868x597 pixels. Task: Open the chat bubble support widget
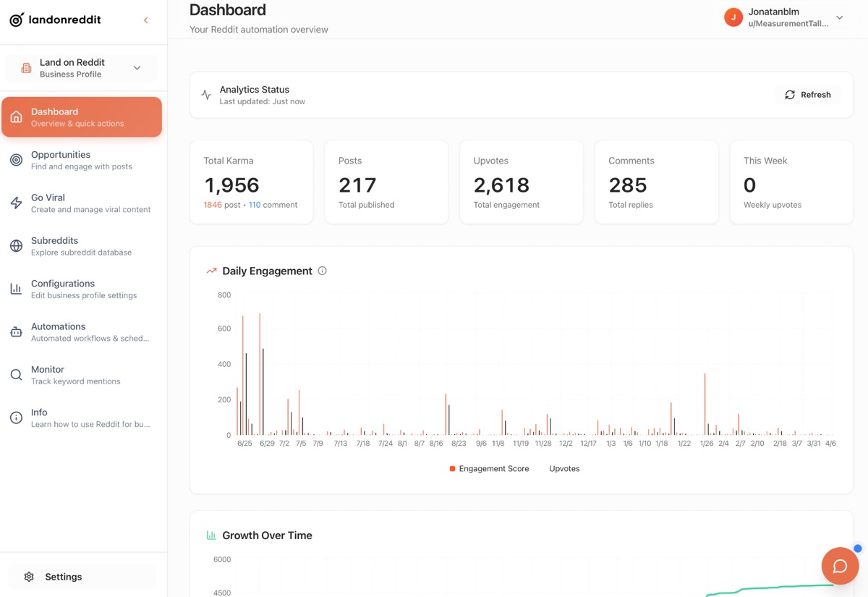point(840,566)
